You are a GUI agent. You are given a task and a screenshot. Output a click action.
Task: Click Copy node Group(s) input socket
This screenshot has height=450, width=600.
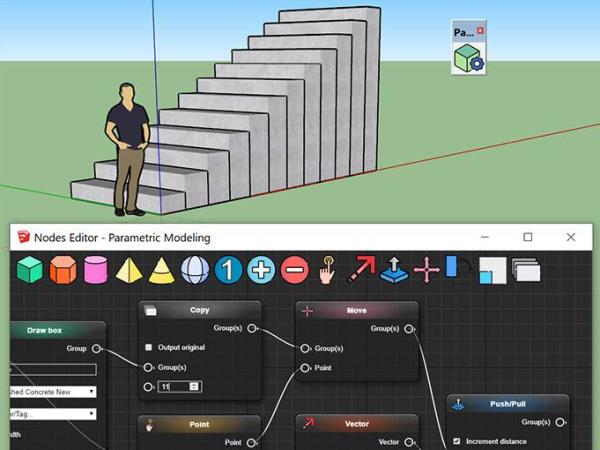pyautogui.click(x=148, y=367)
